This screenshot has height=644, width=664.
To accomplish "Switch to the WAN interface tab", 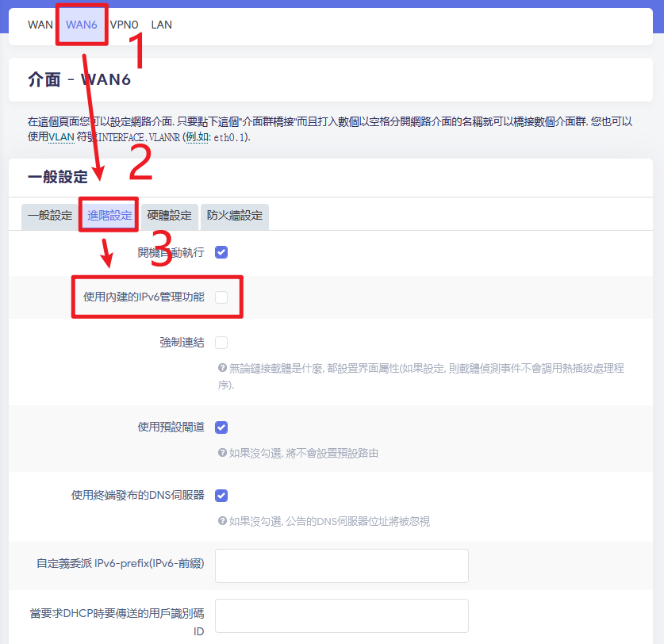I will click(x=40, y=25).
